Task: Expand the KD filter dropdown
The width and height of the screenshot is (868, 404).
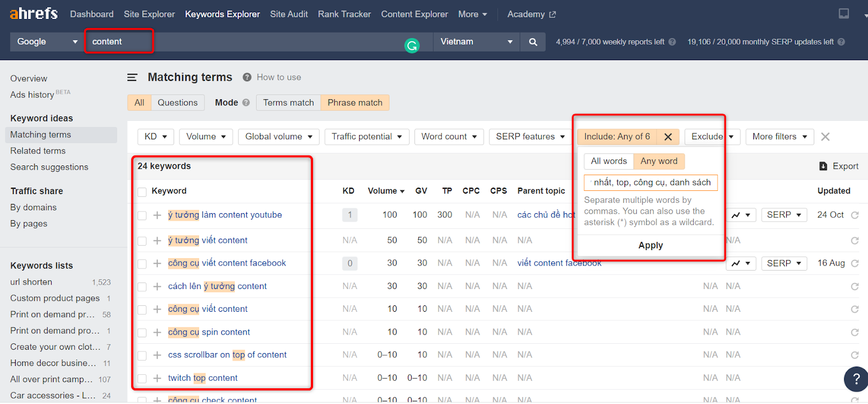Action: pos(156,137)
